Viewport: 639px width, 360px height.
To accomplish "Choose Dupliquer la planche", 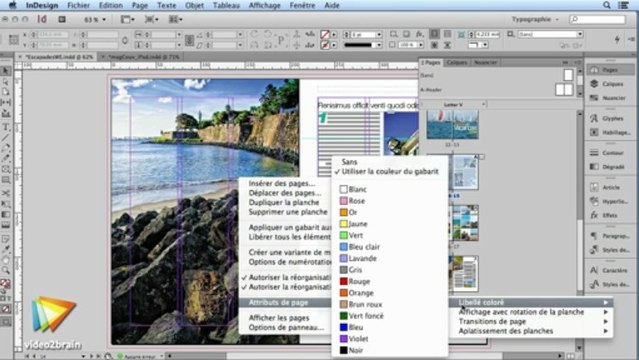I will click(284, 203).
